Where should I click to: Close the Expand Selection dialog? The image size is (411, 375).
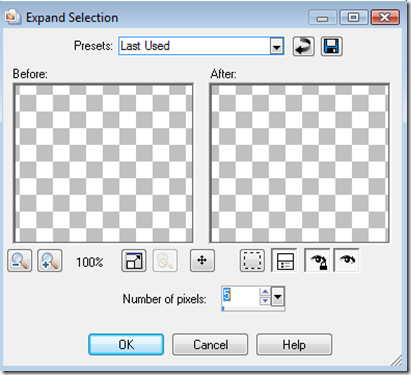pos(385,17)
